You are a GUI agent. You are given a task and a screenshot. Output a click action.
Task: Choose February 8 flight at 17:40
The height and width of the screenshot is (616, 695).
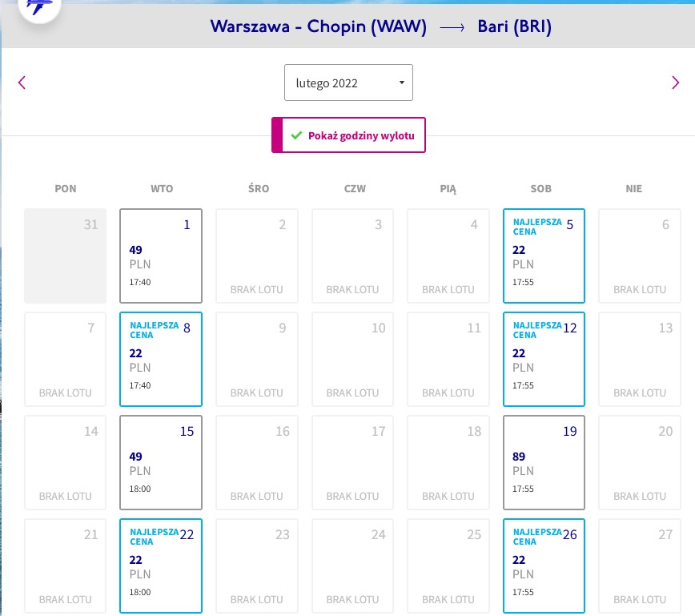pos(161,359)
